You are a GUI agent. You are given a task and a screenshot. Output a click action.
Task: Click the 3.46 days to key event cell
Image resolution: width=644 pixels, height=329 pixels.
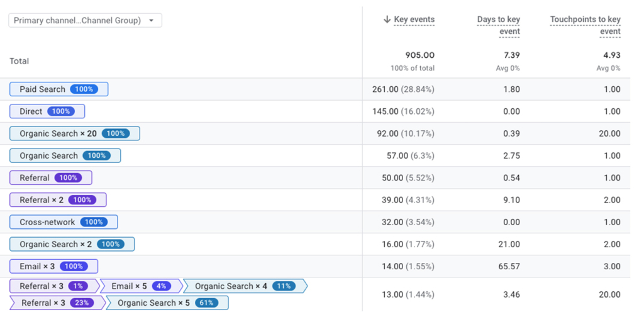[x=511, y=294]
